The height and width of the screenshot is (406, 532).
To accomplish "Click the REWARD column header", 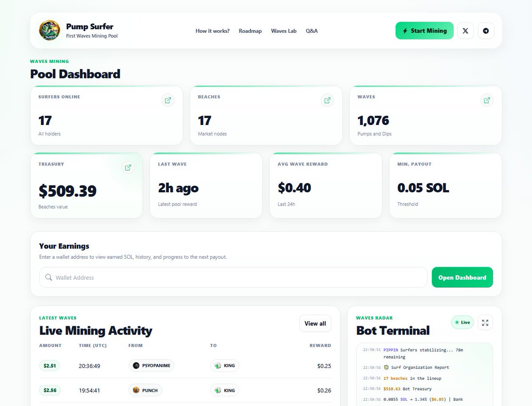I will [x=320, y=345].
